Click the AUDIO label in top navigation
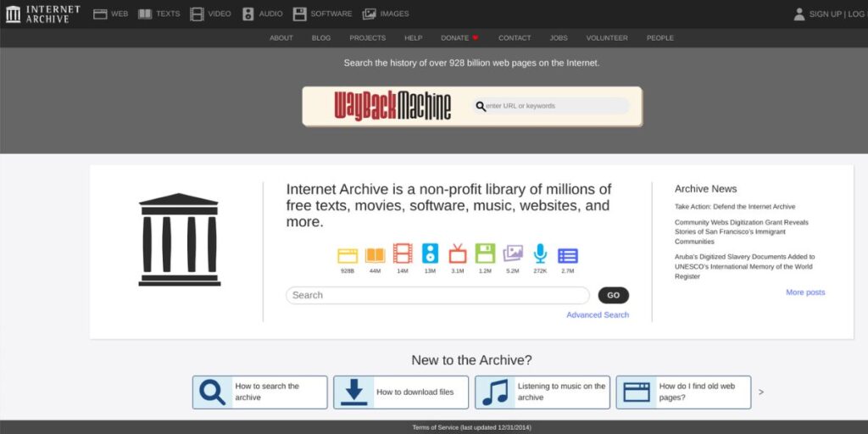Viewport: 868px width, 434px height. pyautogui.click(x=270, y=14)
